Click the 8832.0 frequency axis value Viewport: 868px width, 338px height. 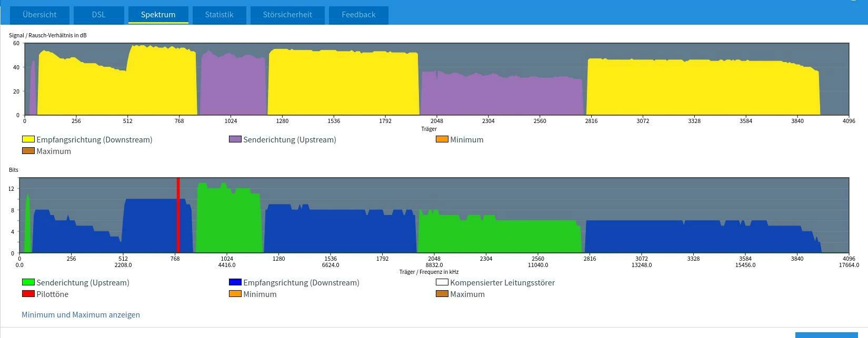coord(434,265)
